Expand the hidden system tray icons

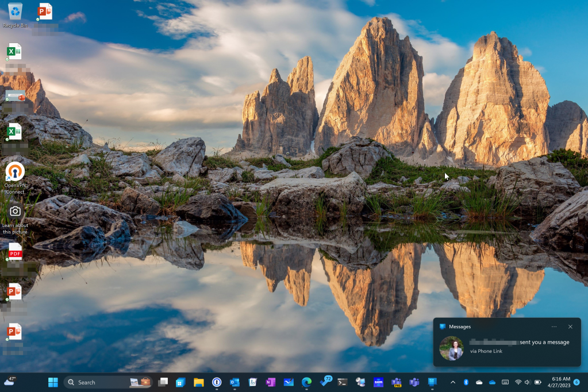(452, 382)
